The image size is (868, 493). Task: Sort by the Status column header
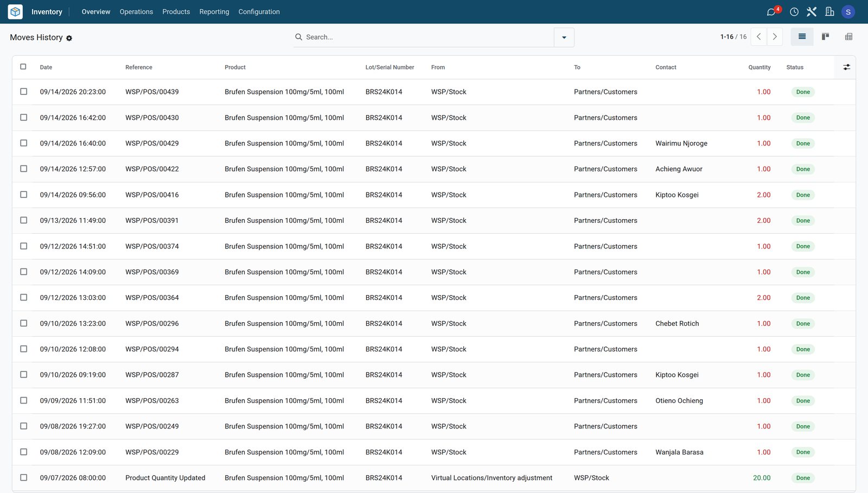click(795, 67)
